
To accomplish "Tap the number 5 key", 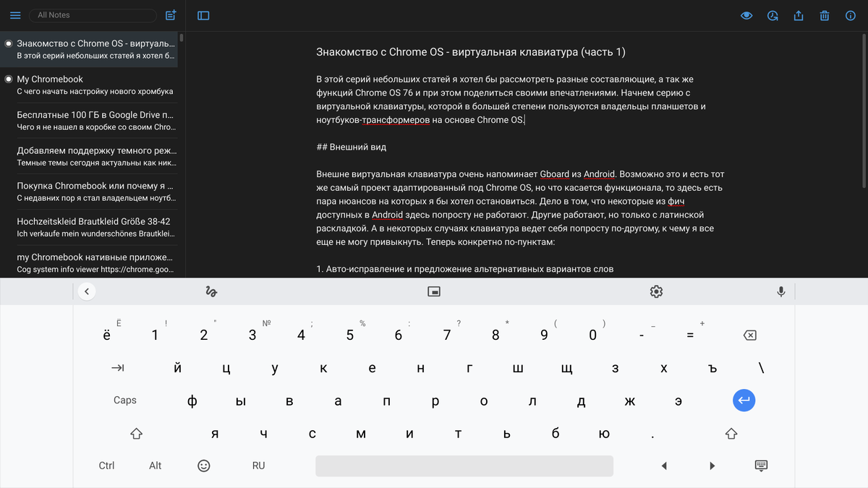I will 350,335.
